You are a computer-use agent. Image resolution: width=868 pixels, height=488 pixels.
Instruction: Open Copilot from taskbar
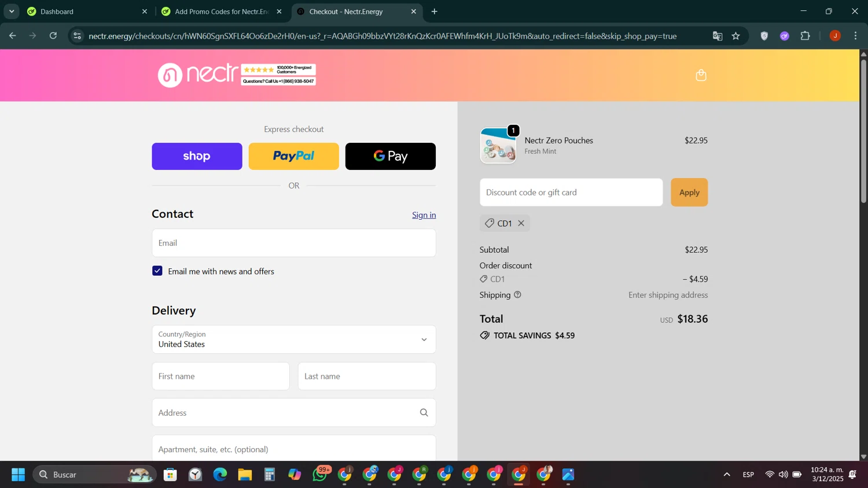pos(295,475)
